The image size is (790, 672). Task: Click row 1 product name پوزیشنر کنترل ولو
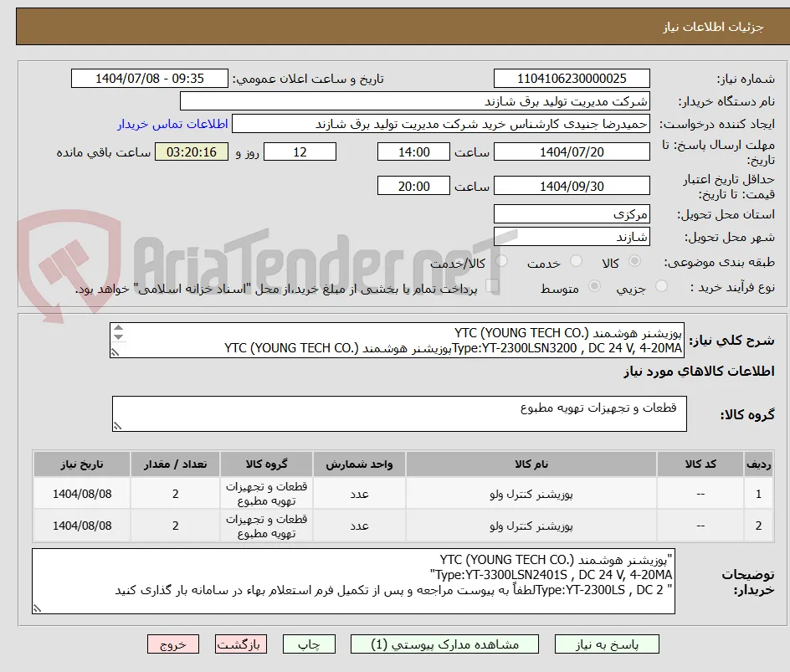[531, 495]
